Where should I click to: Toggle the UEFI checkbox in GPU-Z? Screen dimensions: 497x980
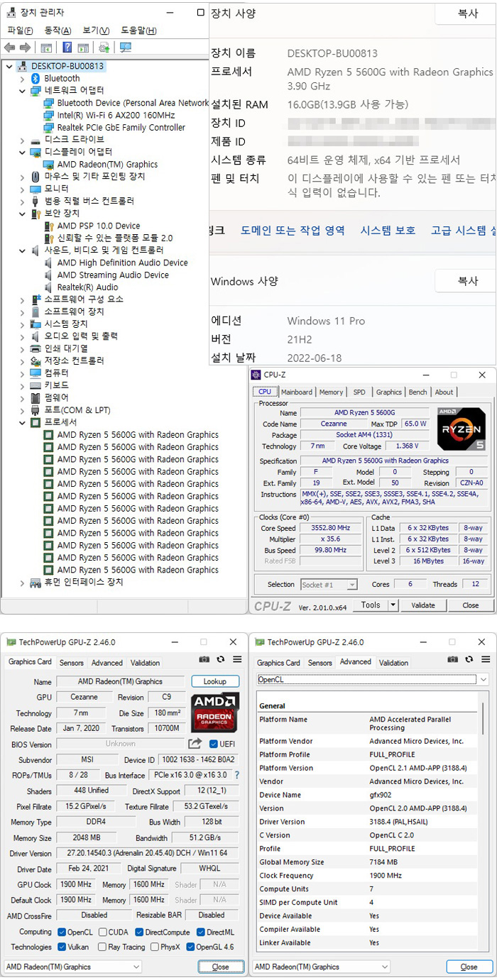pyautogui.click(x=214, y=744)
